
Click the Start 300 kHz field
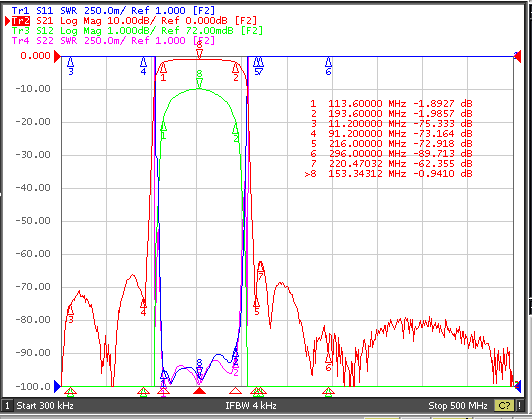click(x=45, y=405)
